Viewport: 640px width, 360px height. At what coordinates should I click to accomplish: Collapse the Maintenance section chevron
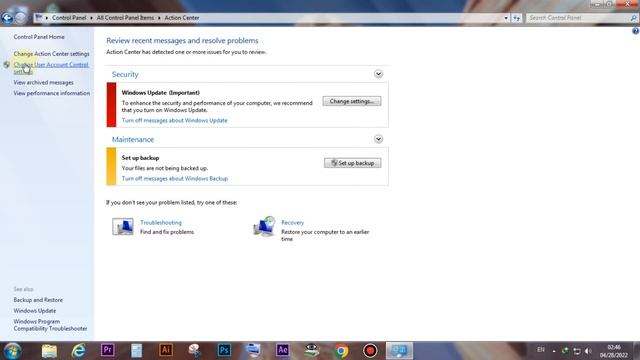click(x=378, y=139)
